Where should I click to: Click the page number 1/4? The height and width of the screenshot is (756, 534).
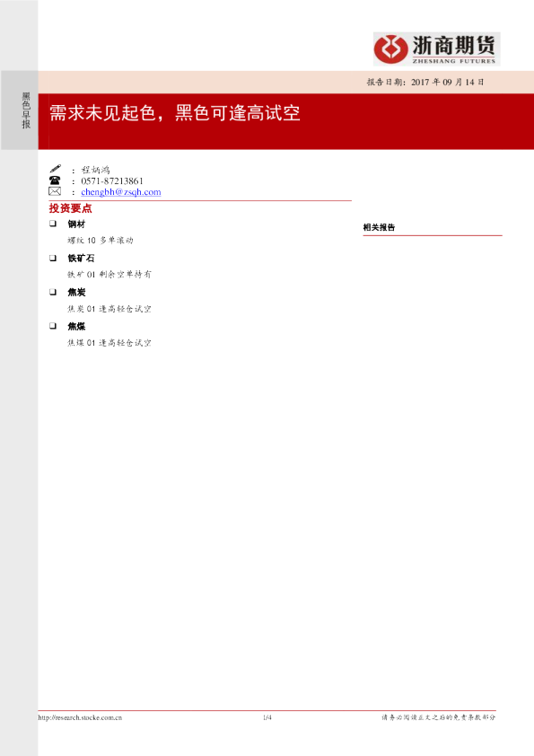[x=267, y=717]
